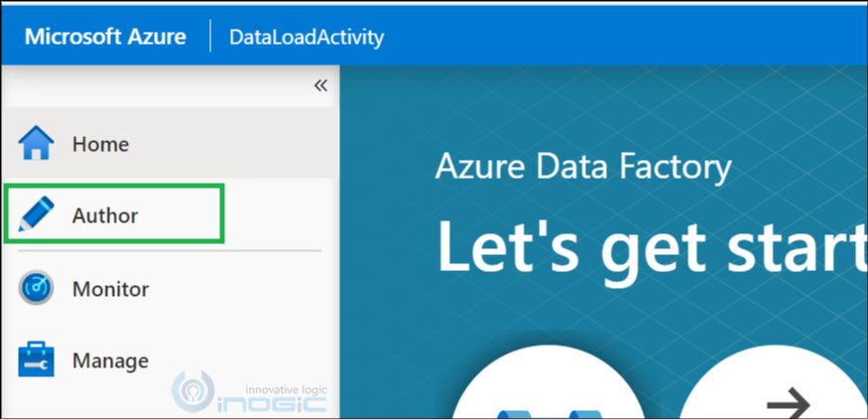This screenshot has height=419, width=868.
Task: Collapse the left navigation pane with double chevron
Action: (x=320, y=85)
